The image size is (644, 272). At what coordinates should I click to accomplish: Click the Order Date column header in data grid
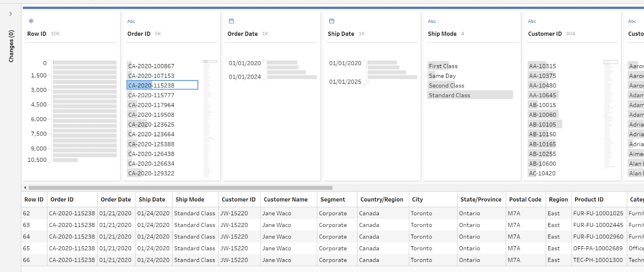click(116, 199)
